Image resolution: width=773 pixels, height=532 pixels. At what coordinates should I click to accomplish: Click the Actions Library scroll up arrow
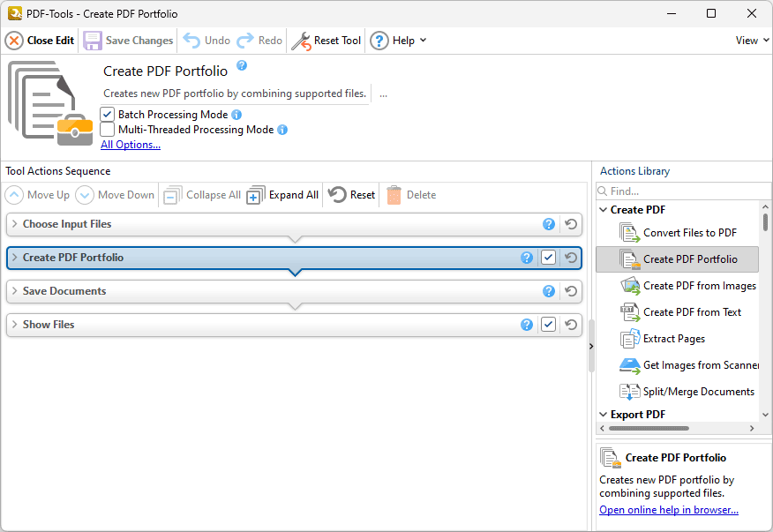pyautogui.click(x=765, y=207)
